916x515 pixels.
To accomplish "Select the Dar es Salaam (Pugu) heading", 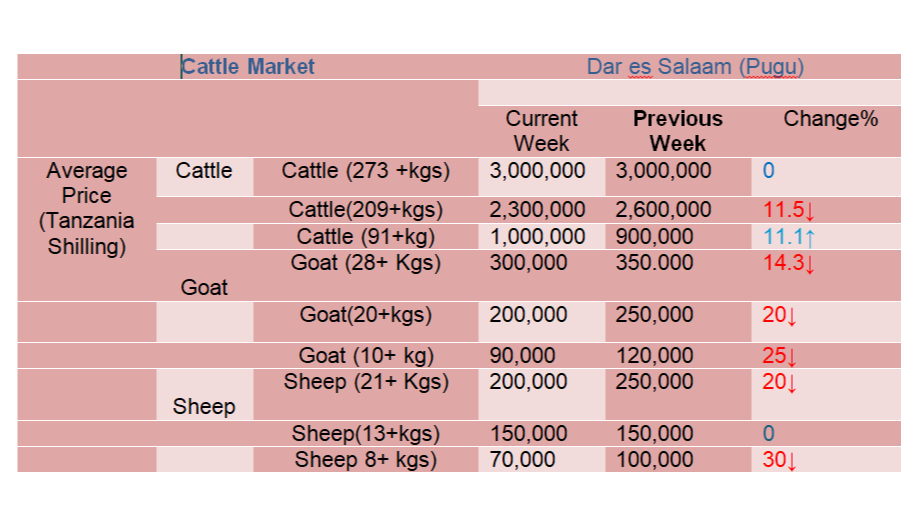I will (x=695, y=67).
